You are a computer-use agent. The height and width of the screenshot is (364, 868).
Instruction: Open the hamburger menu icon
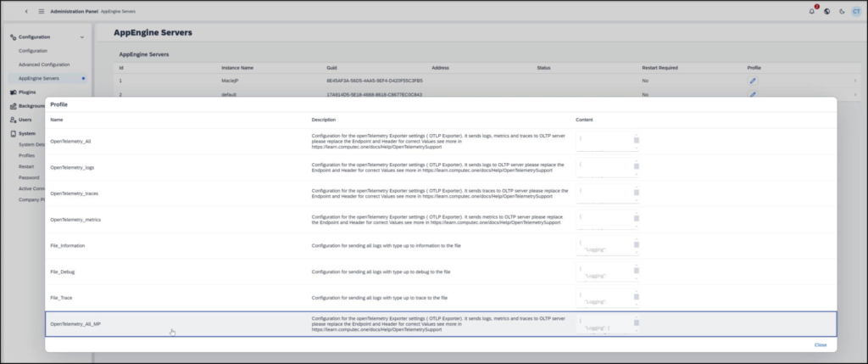point(42,11)
